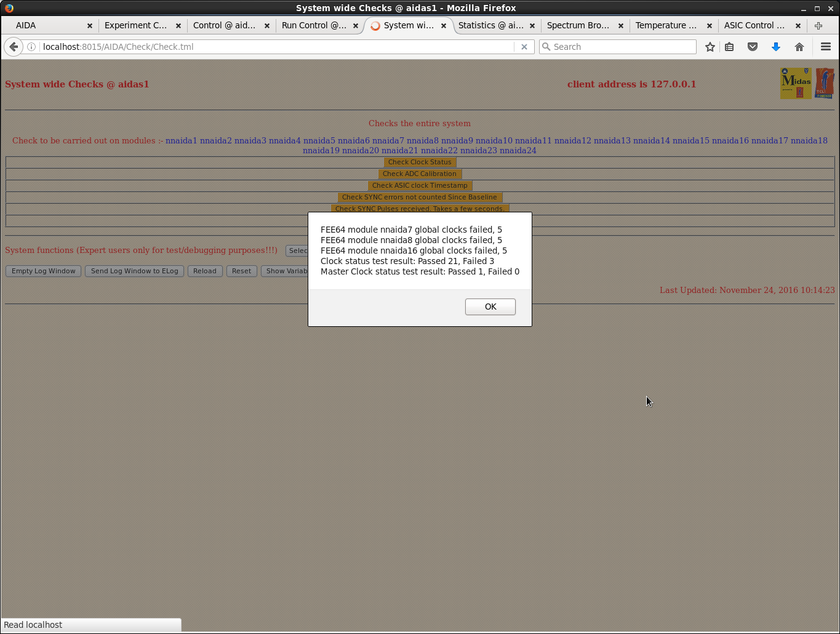Image resolution: width=840 pixels, height=634 pixels.
Task: Click the nnaida24 module text
Action: 518,150
